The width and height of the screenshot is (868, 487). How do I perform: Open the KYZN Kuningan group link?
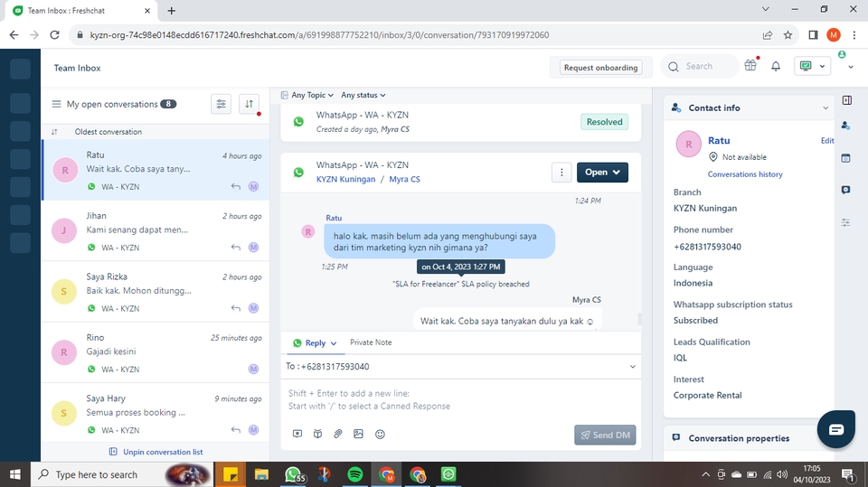[x=345, y=179]
